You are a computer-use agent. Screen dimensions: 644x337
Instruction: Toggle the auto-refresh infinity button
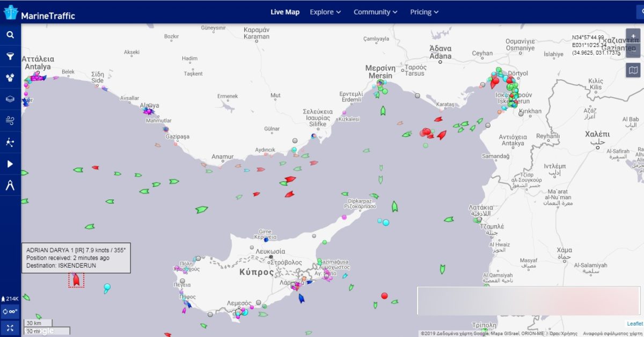pyautogui.click(x=10, y=311)
